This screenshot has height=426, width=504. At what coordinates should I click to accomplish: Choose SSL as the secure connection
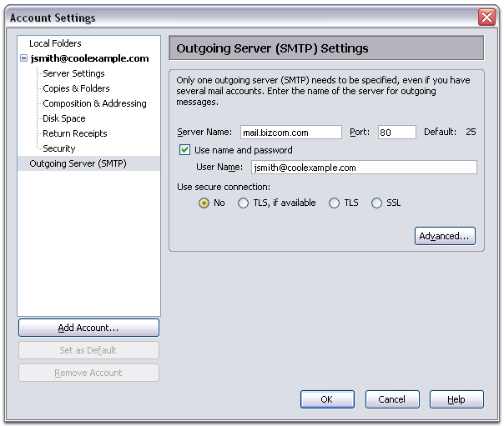(x=376, y=203)
